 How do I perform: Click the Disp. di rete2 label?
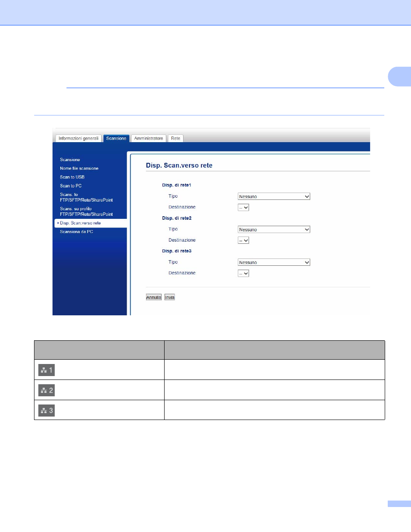click(x=177, y=218)
